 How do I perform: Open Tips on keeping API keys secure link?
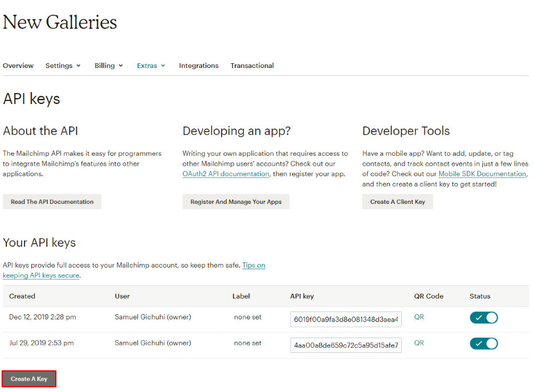253,266
